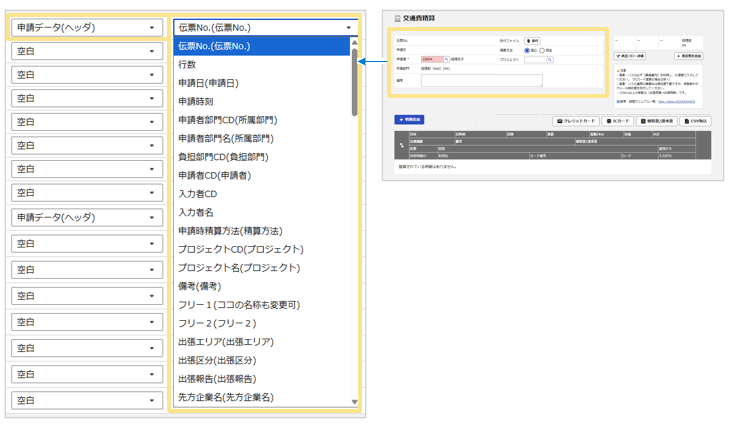Click the 添付 attach file button

tap(532, 41)
